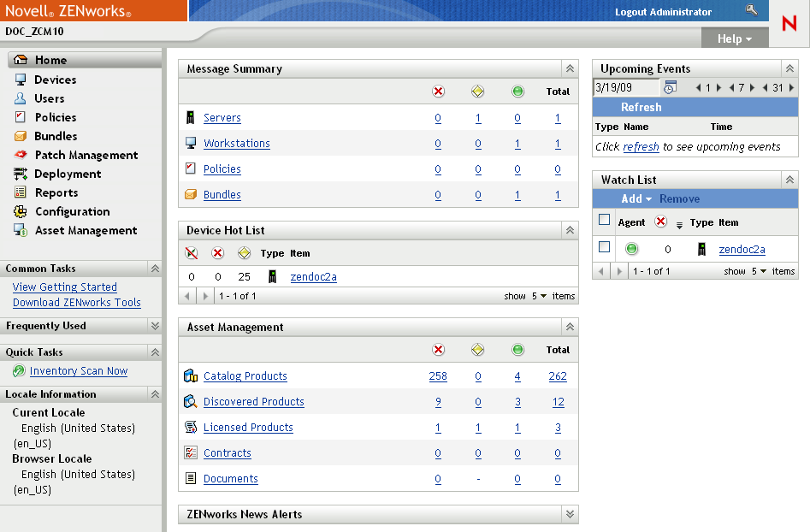This screenshot has width=810, height=532.
Task: Open the show items dropdown in Device Hot List
Action: (540, 296)
